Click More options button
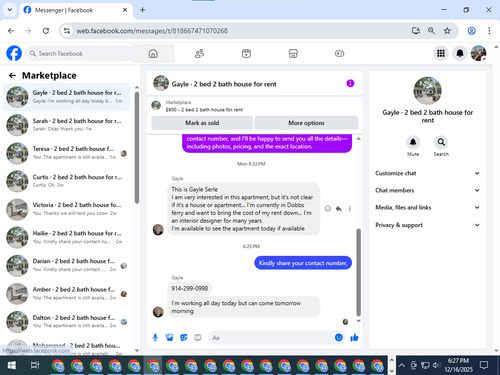The image size is (500, 375). click(x=306, y=123)
